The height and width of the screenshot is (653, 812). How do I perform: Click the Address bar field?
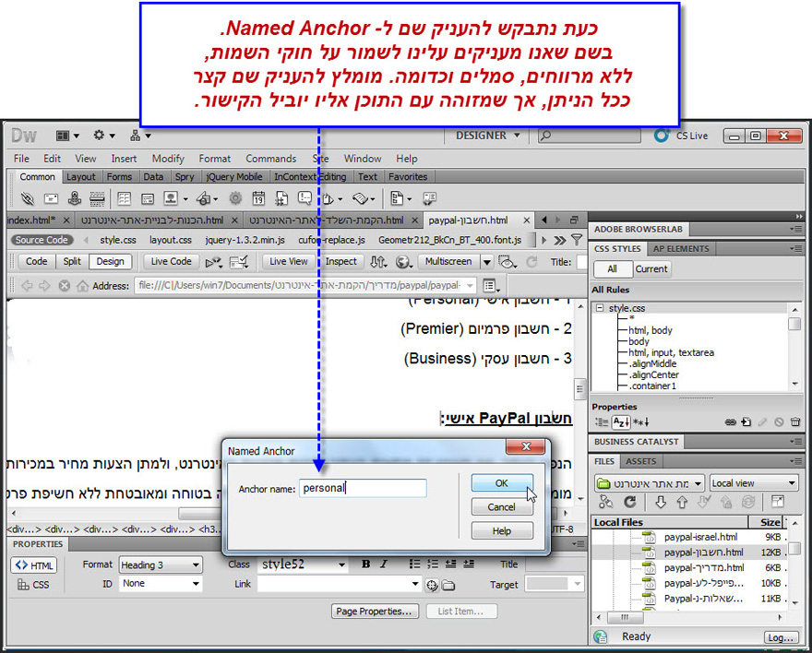click(304, 286)
